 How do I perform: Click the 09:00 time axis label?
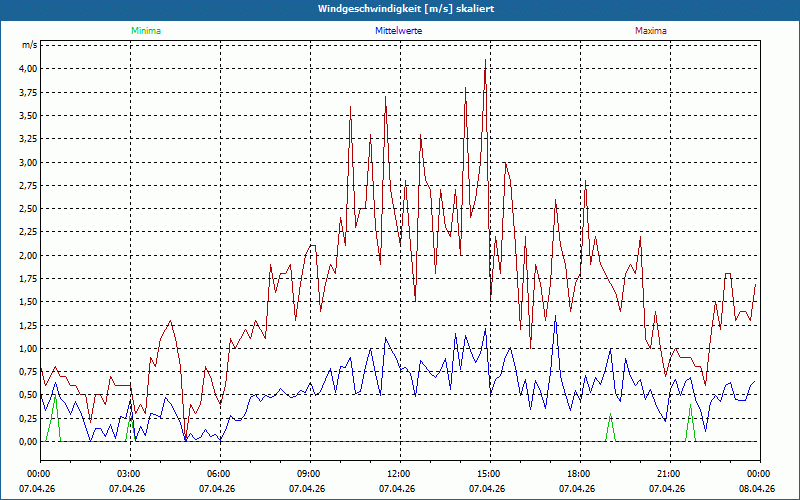[x=309, y=474]
